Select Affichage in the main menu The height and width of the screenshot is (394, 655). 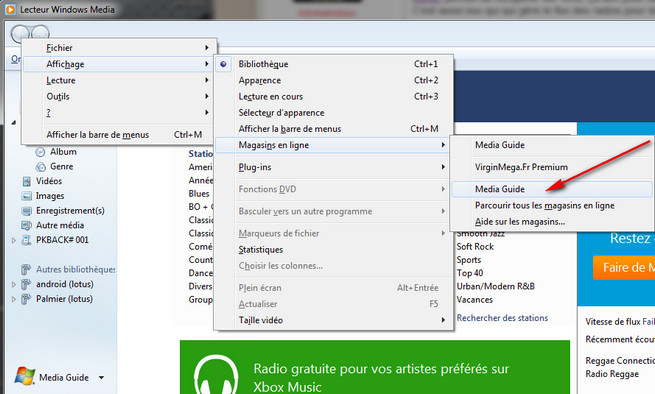119,64
